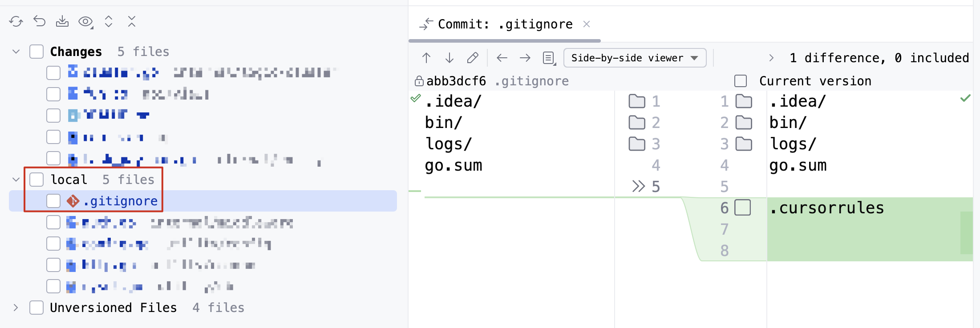Jump to next difference with down arrow
Screen dimensions: 980x328
[x=450, y=58]
